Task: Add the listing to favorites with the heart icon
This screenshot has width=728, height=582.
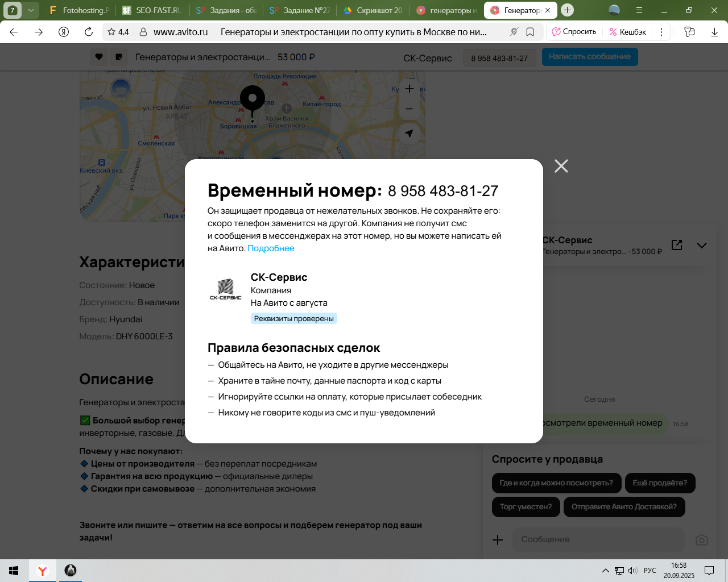Action: [x=99, y=57]
